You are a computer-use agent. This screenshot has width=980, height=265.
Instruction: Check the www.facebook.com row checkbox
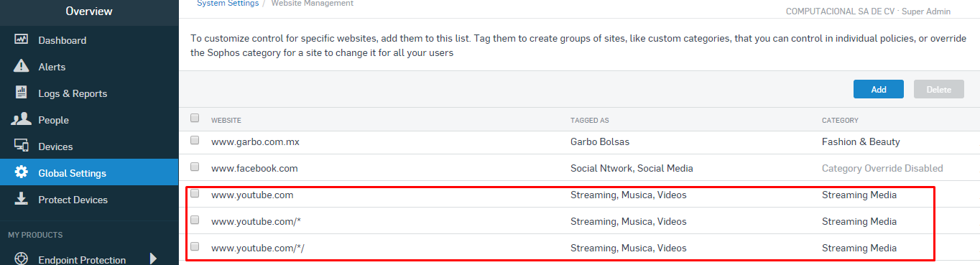(x=195, y=167)
